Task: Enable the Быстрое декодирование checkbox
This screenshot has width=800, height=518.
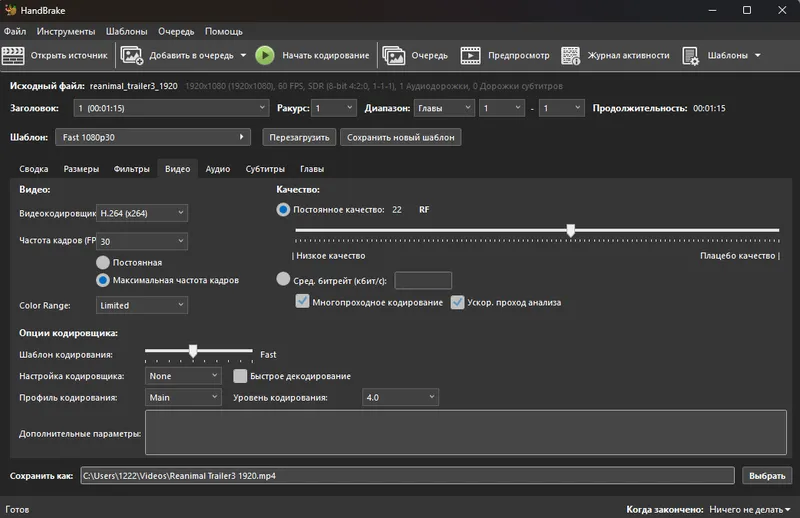Action: (x=240, y=376)
